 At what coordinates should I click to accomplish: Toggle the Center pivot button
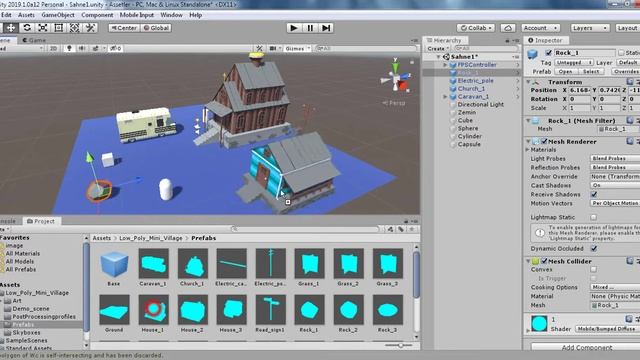(x=124, y=28)
